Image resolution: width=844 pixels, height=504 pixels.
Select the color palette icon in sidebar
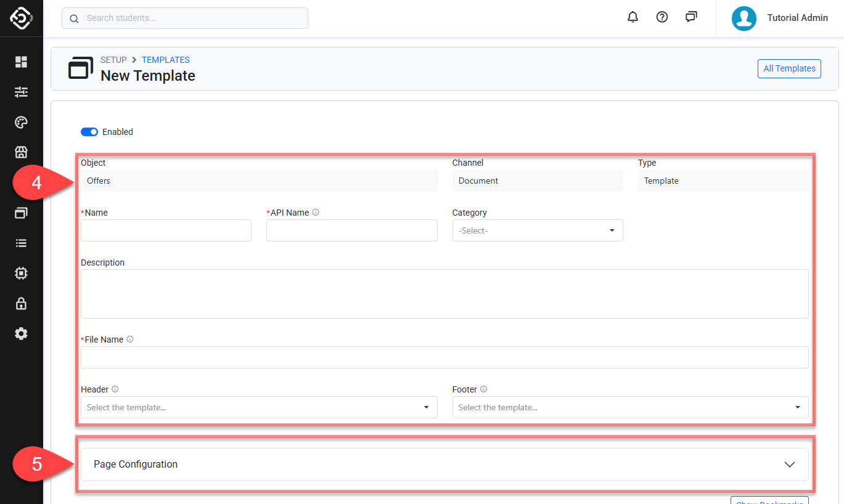[x=22, y=122]
